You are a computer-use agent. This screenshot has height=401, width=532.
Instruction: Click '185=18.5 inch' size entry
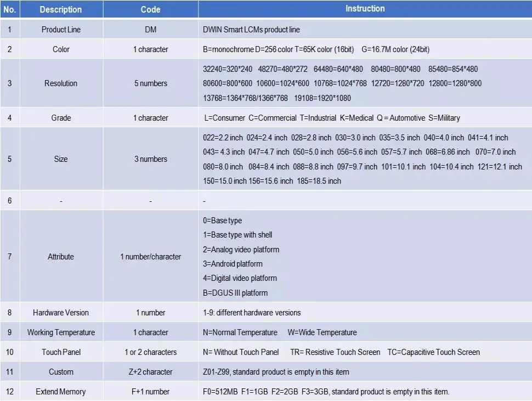tap(319, 181)
